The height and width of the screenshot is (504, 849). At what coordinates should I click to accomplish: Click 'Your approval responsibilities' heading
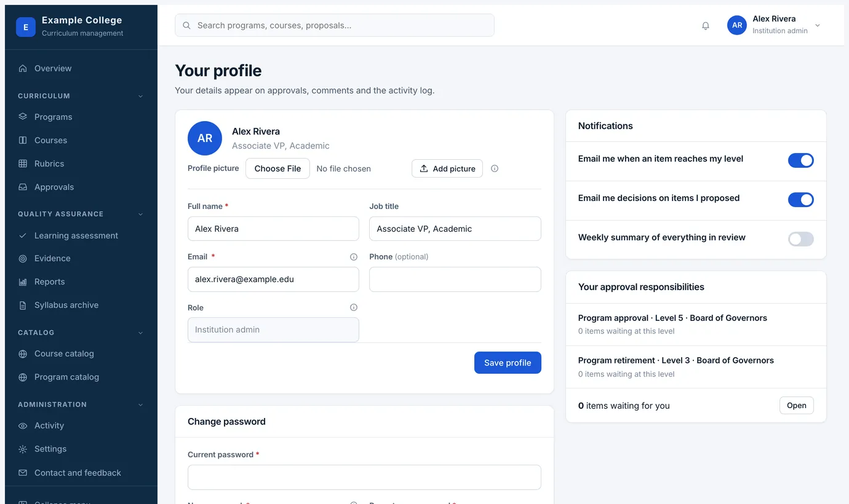coord(641,287)
